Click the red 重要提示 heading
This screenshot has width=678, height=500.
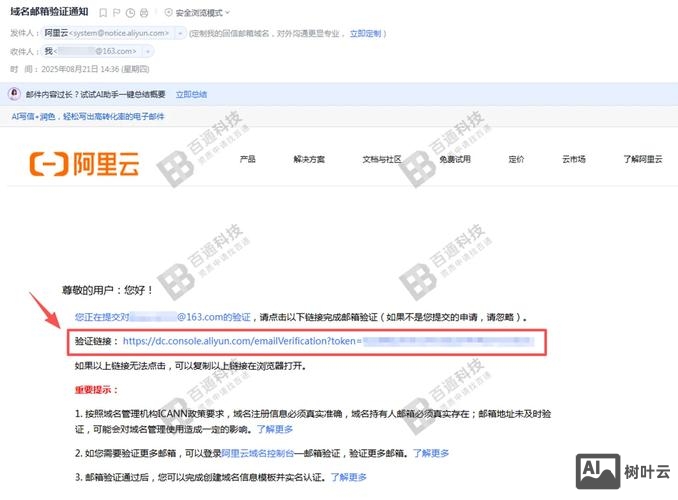click(96, 389)
